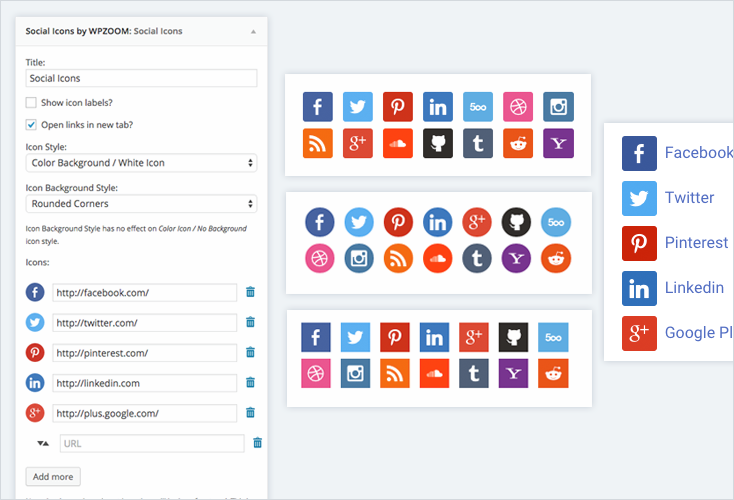Click the circular Dribbble icon in the circle preview
Viewport: 734px width, 500px height.
point(320,258)
